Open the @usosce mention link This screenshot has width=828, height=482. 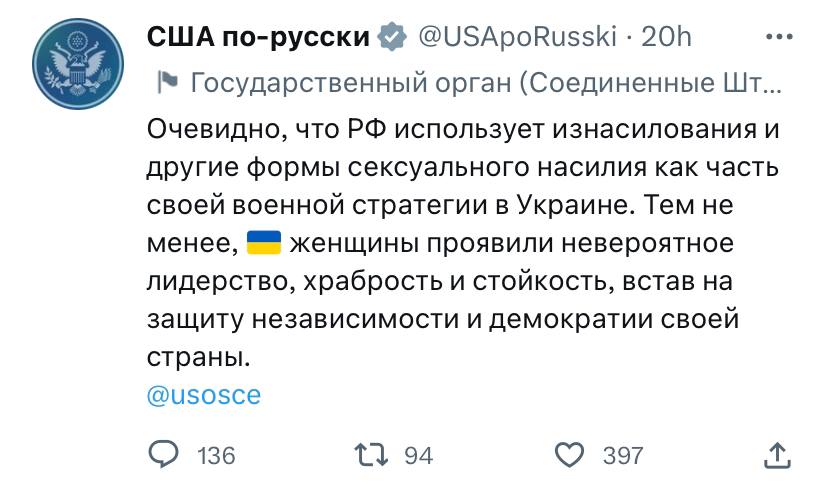[204, 394]
